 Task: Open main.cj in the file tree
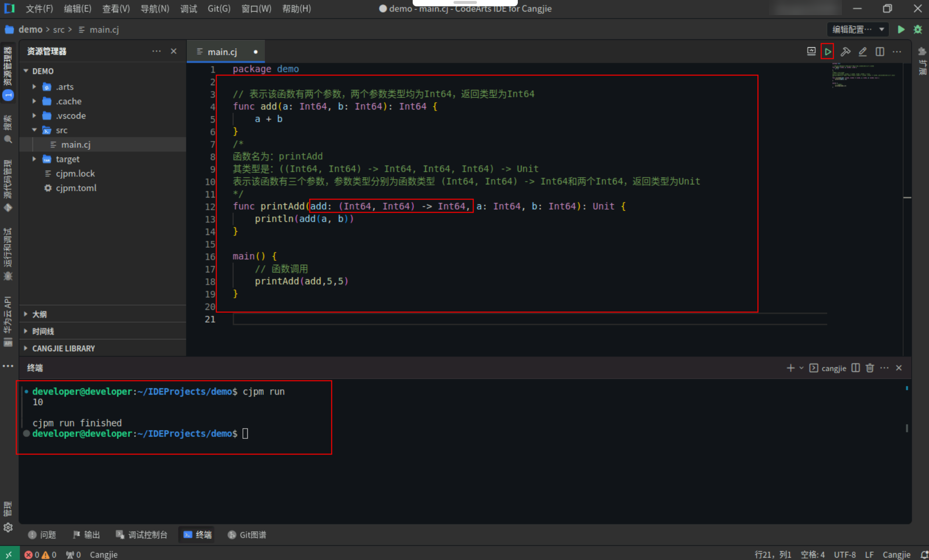tap(103, 145)
